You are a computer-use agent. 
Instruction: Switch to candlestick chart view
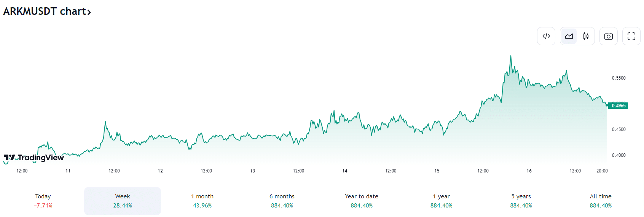click(586, 36)
